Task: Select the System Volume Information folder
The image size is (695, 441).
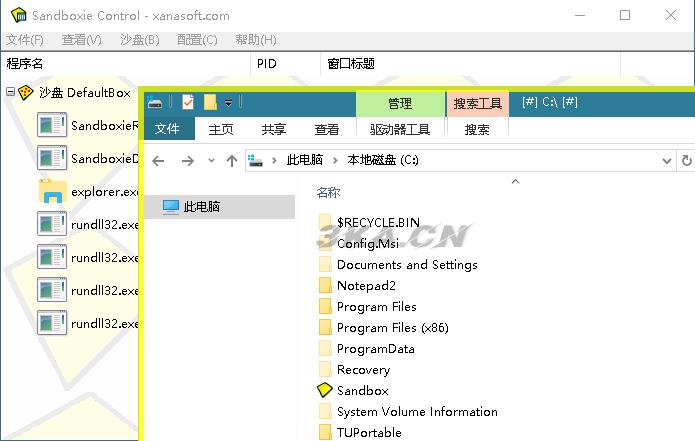Action: 417,412
